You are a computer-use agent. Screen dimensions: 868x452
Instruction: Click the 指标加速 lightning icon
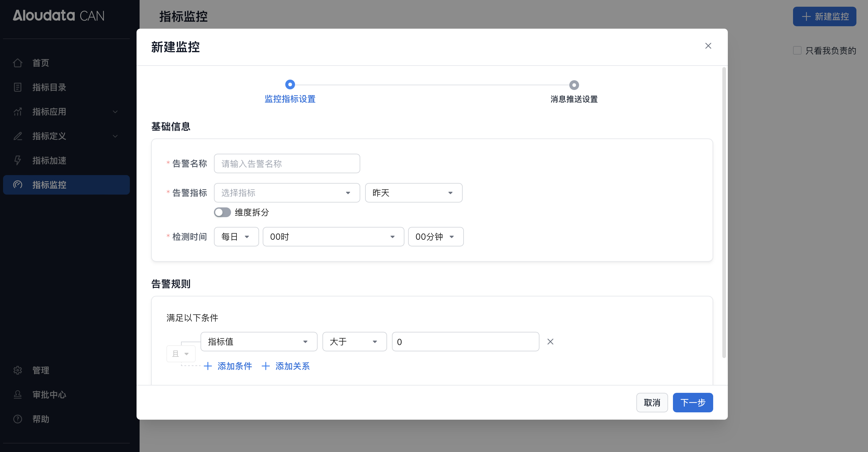tap(17, 160)
